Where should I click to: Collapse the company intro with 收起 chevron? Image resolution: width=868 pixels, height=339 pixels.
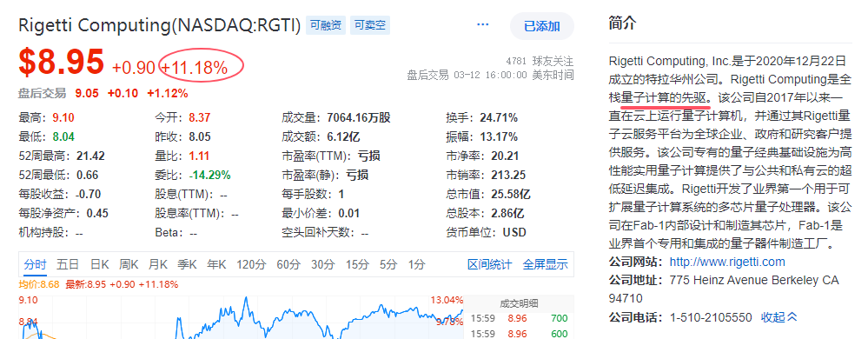pos(779,317)
